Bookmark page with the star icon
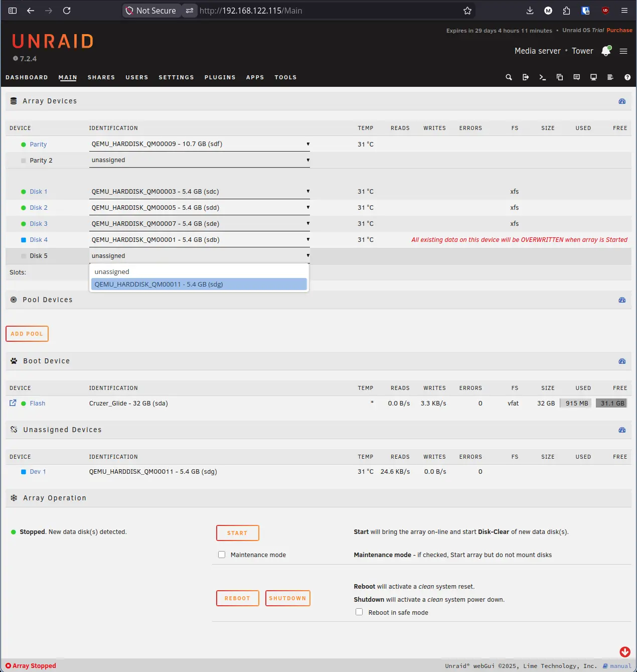This screenshot has height=672, width=637. pos(467,11)
